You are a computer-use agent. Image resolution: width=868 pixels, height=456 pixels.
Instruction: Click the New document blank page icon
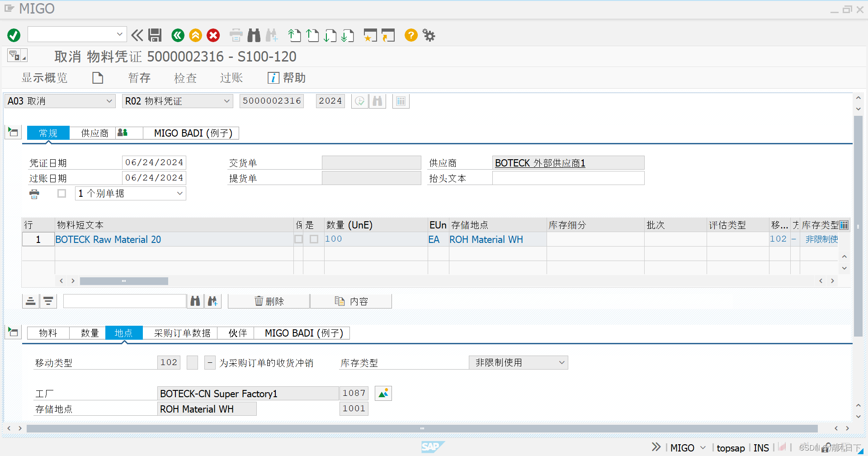[98, 78]
